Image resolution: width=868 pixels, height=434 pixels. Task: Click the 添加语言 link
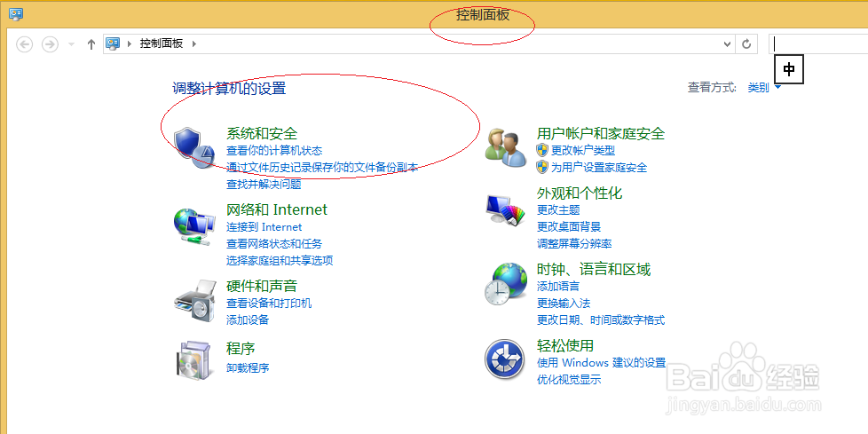[558, 286]
